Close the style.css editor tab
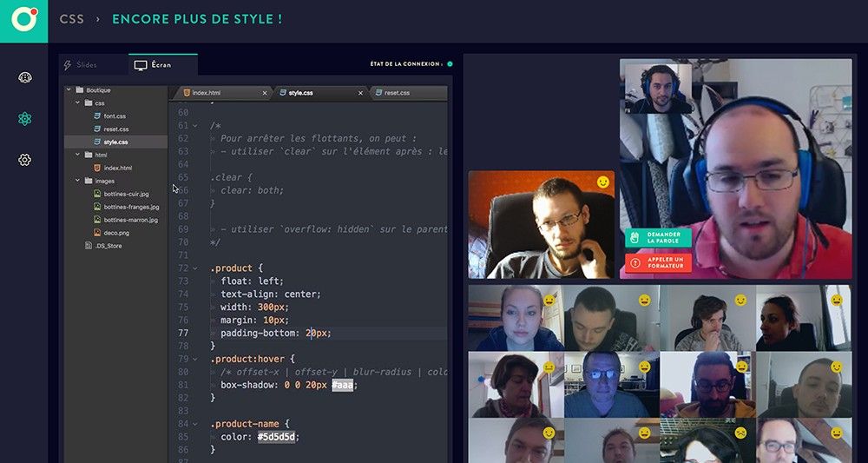The height and width of the screenshot is (463, 868). pos(360,93)
